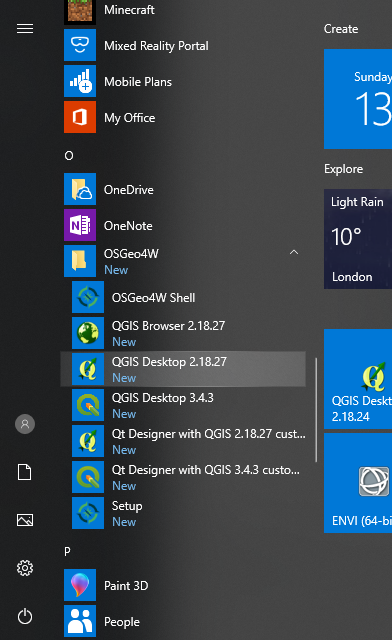Open Pictures from the sidebar
392x640 pixels.
[25, 520]
